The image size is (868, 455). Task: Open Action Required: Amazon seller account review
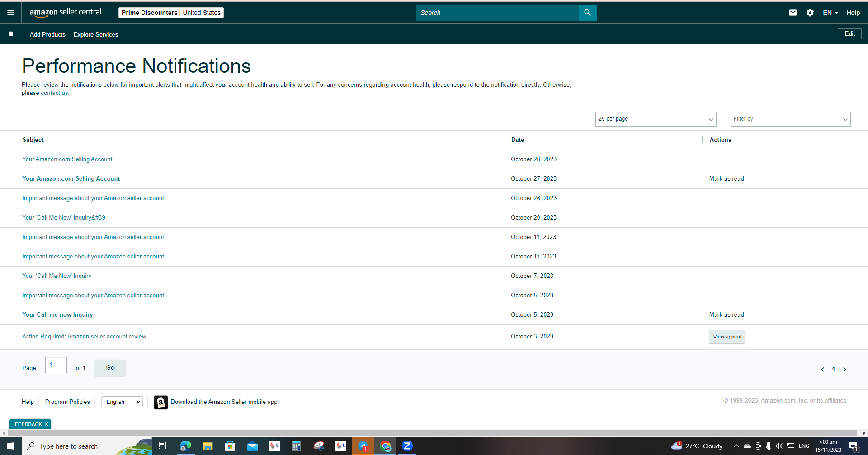(x=84, y=337)
